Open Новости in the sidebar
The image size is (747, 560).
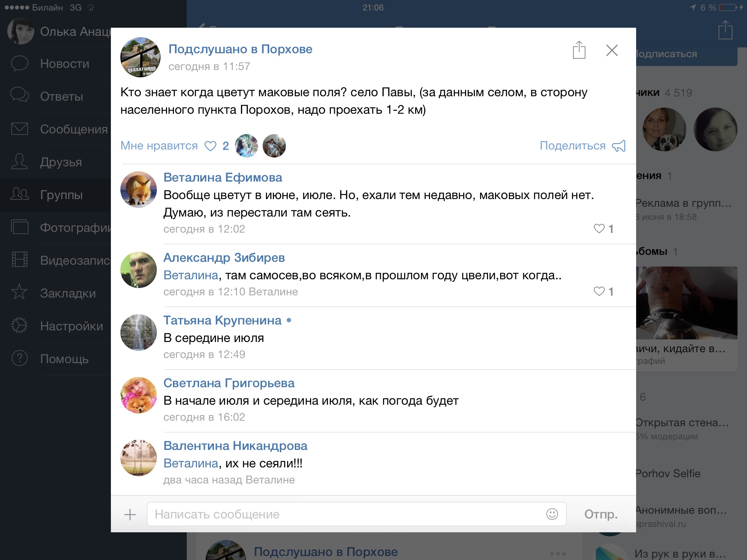click(65, 63)
